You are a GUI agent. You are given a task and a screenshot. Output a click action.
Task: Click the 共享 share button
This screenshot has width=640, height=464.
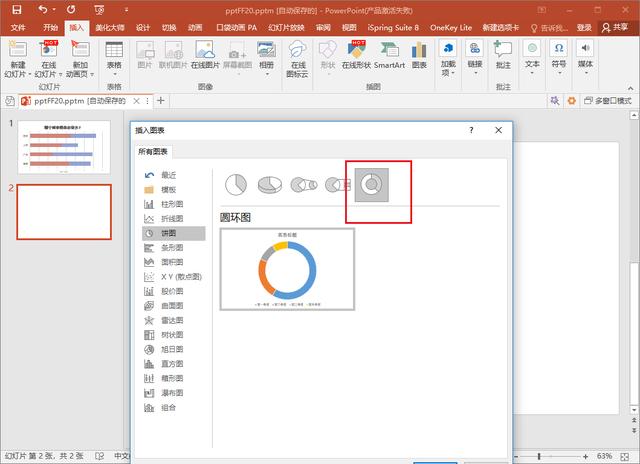pos(619,28)
